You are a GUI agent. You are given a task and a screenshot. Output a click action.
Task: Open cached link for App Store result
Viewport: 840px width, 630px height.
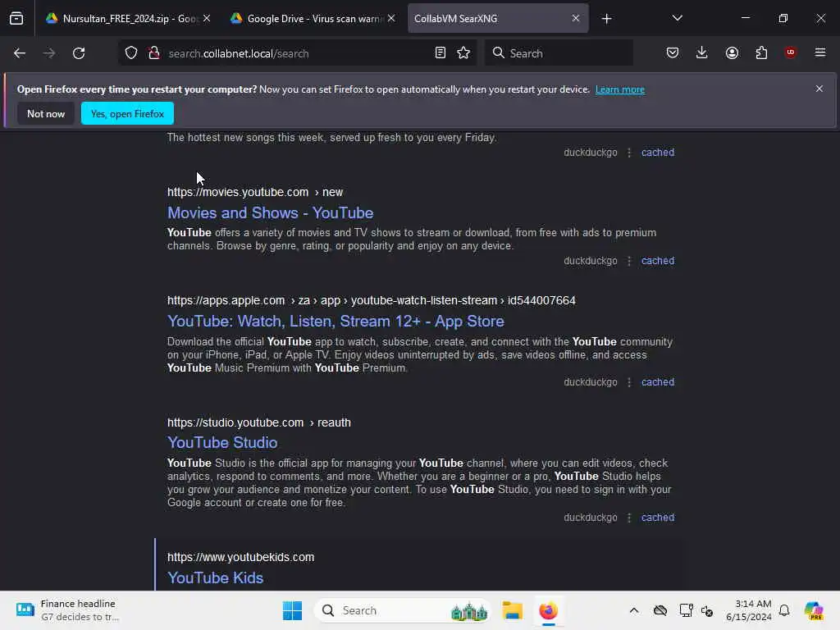point(658,382)
